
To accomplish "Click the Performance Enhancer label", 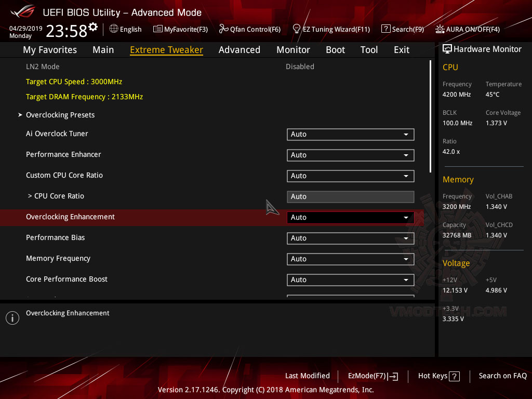I will pos(63,154).
